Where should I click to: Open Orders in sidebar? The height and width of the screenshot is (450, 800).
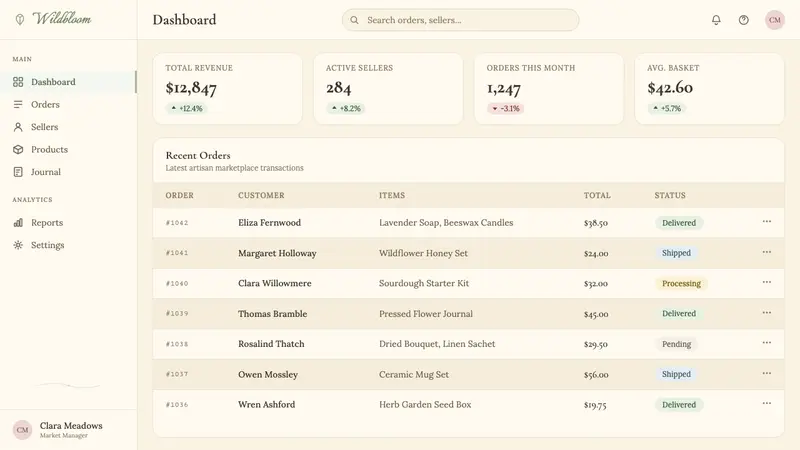(68, 104)
